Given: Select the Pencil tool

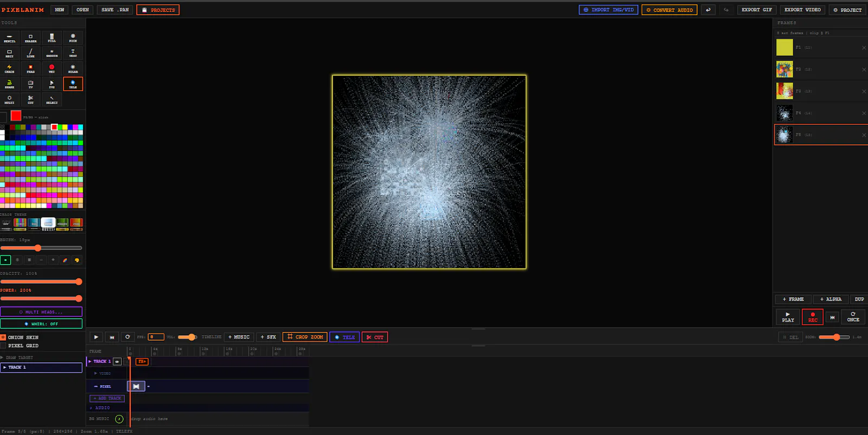Looking at the screenshot, I should pos(10,38).
